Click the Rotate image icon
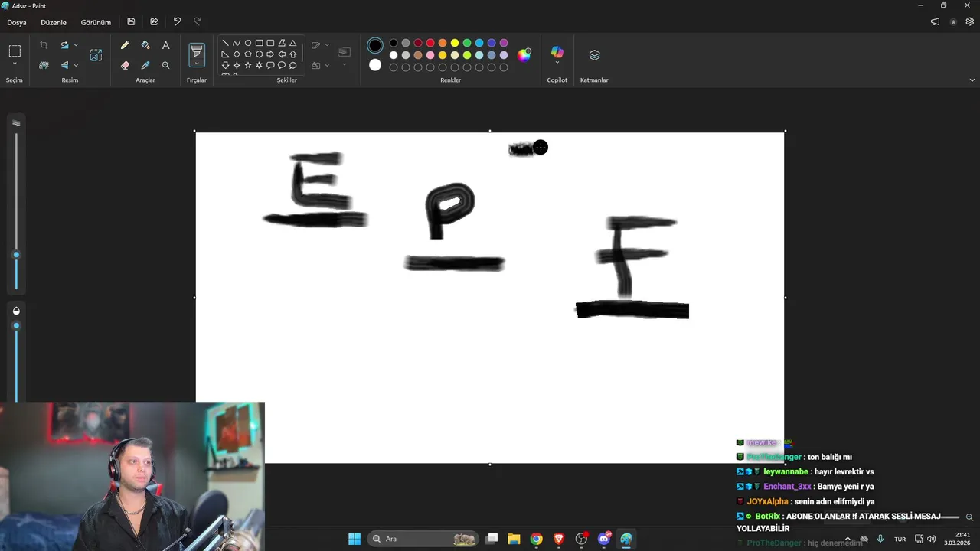This screenshot has width=980, height=551. 65,45
